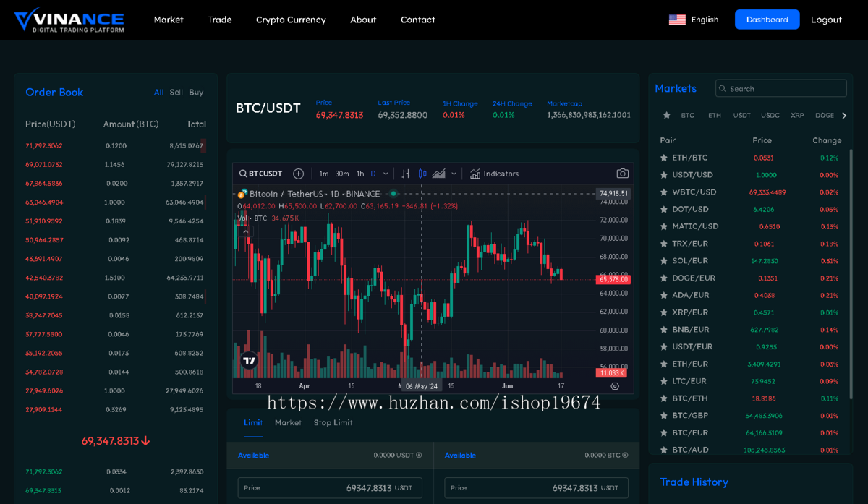Switch to the Limit order tab
This screenshot has width=868, height=504.
click(x=253, y=422)
